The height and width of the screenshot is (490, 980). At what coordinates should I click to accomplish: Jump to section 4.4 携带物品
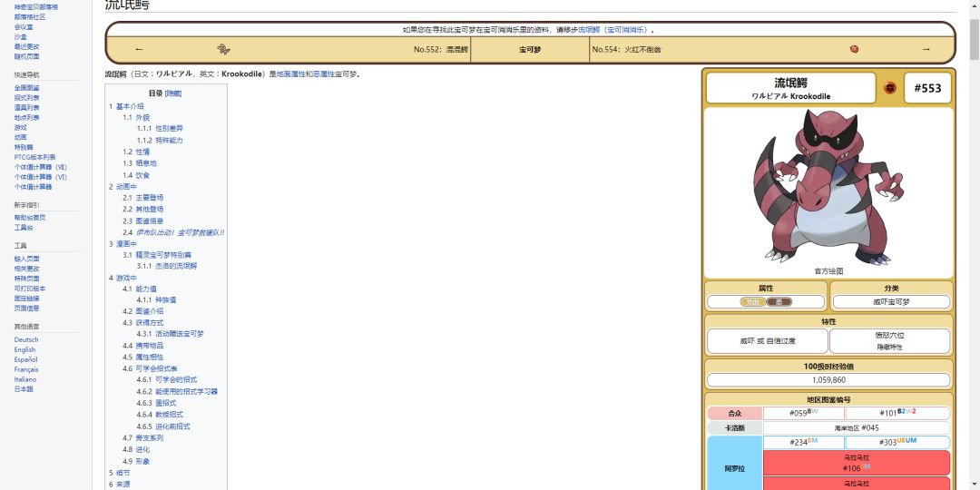[x=143, y=346]
